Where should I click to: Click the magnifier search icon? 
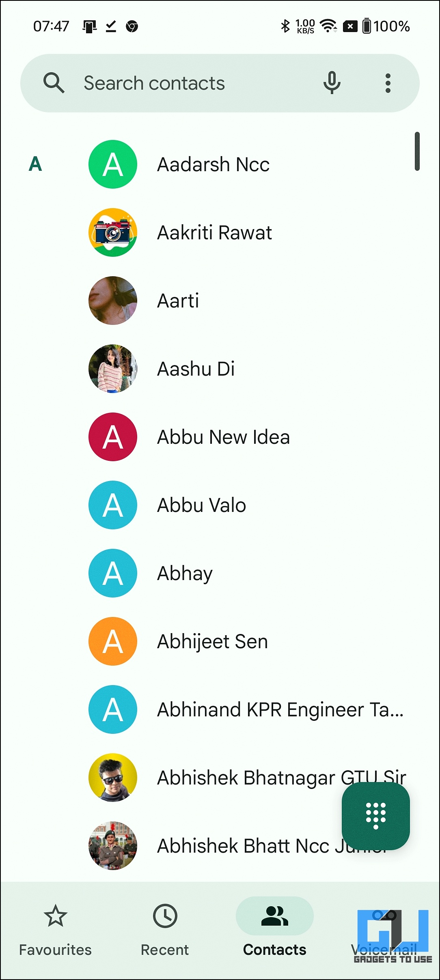click(54, 83)
